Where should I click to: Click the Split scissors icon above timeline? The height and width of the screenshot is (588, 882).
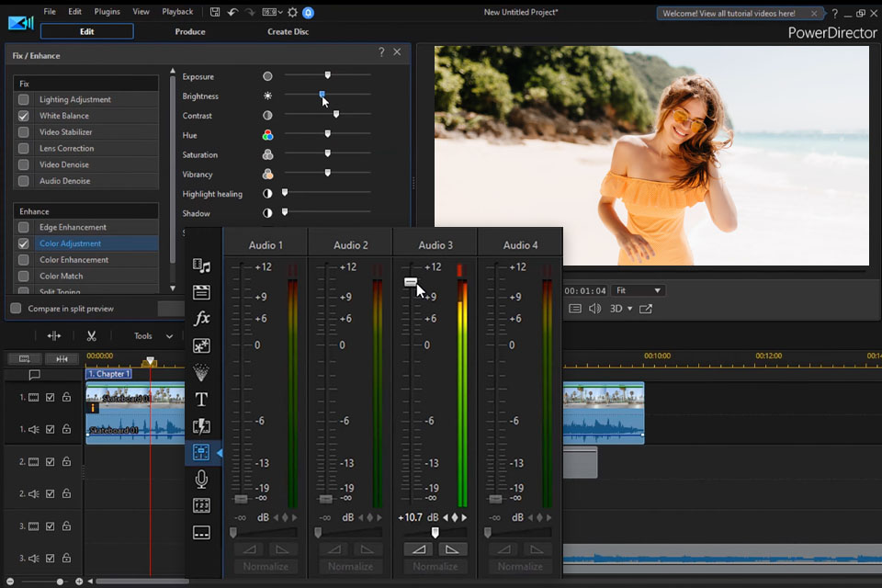[91, 336]
